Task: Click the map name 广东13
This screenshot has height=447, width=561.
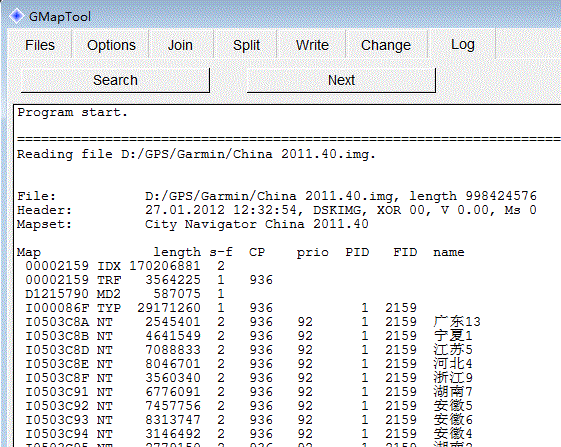Action: pyautogui.click(x=457, y=322)
